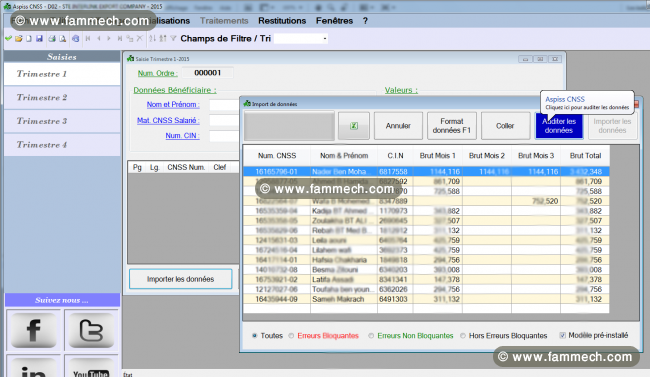Click Importer les données in Saisie window
650x377 pixels.
180,279
